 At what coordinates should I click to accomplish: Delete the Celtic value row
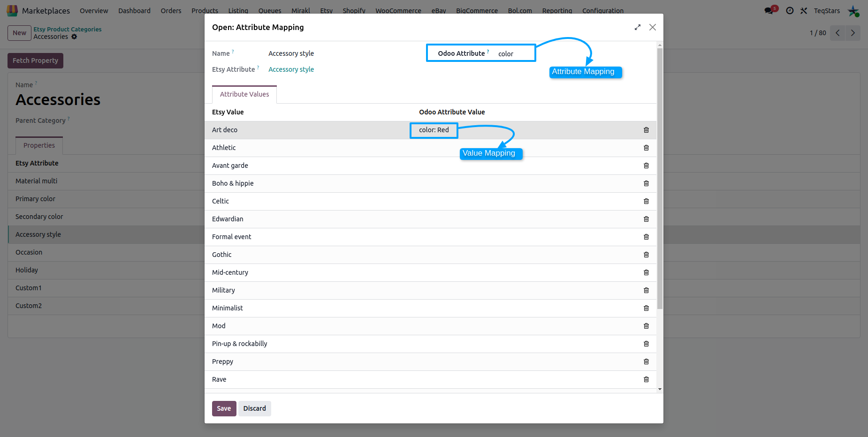tap(646, 201)
